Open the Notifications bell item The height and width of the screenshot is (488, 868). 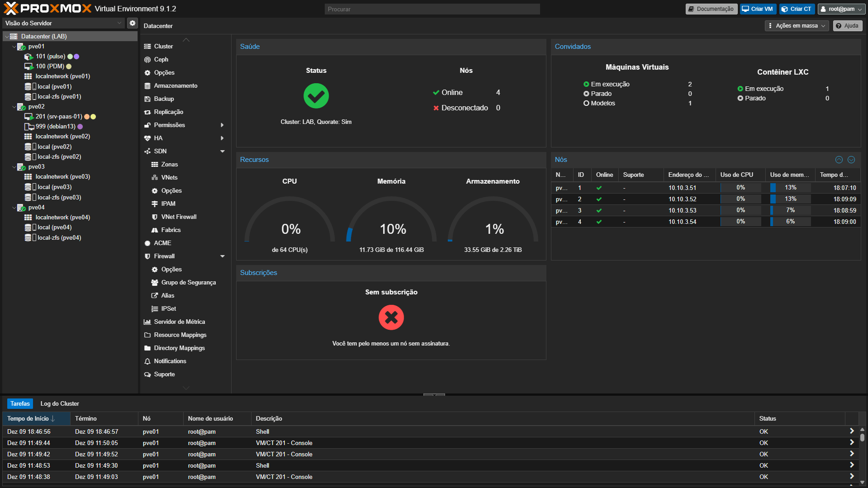[x=147, y=361]
